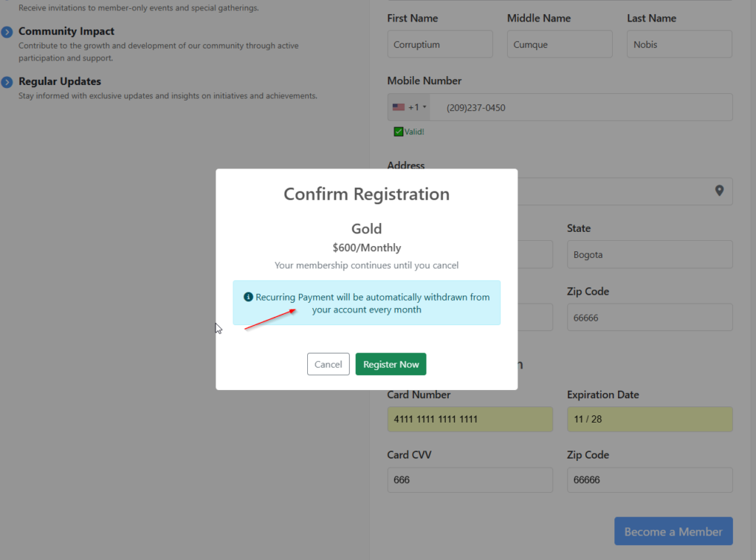756x560 pixels.
Task: Click the Regular Updates chevron icon
Action: [7, 81]
